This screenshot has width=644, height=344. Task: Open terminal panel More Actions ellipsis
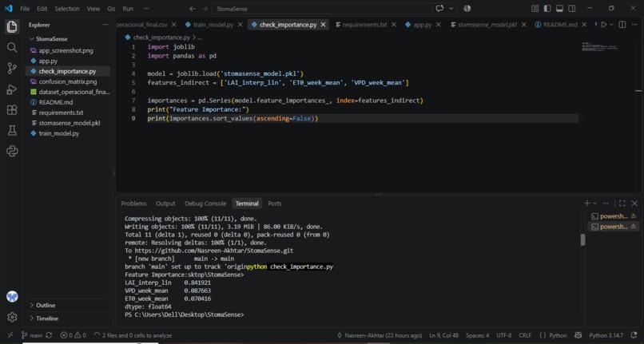click(x=606, y=204)
